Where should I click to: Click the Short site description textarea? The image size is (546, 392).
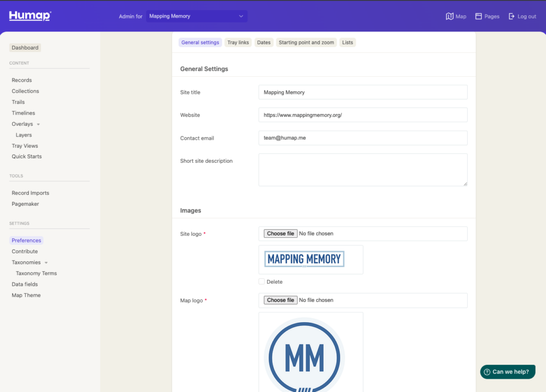pyautogui.click(x=363, y=170)
